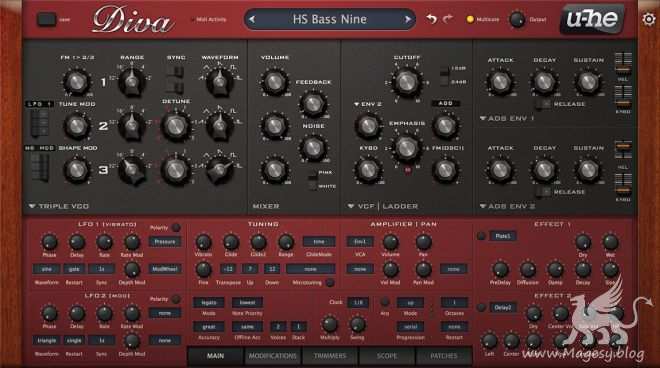Click the Diva logo
660x368 pixels.
(133, 20)
